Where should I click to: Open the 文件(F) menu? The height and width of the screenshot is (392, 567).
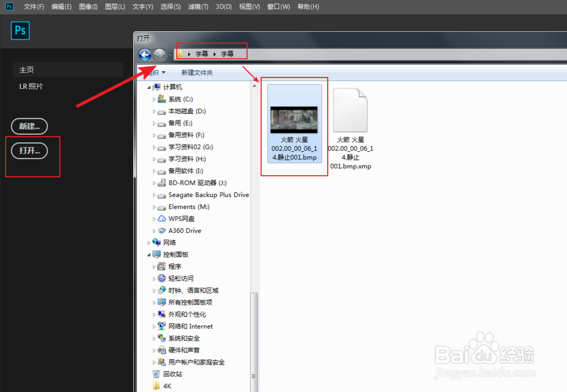(x=33, y=6)
